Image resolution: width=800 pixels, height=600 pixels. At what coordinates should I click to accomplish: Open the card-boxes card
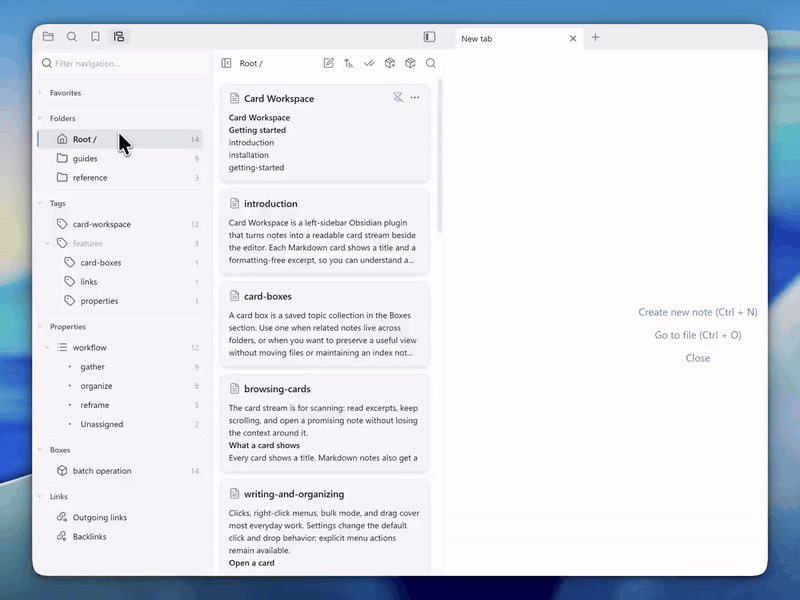click(324, 324)
